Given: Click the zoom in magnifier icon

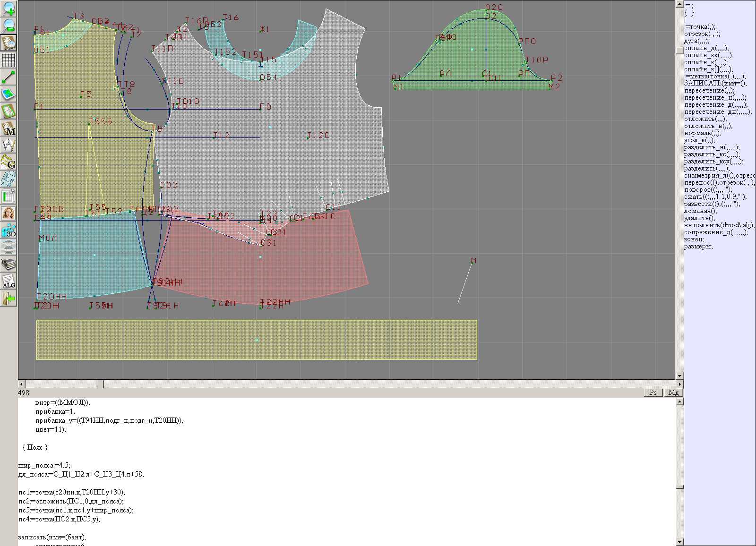Looking at the screenshot, I should tap(9, 8).
